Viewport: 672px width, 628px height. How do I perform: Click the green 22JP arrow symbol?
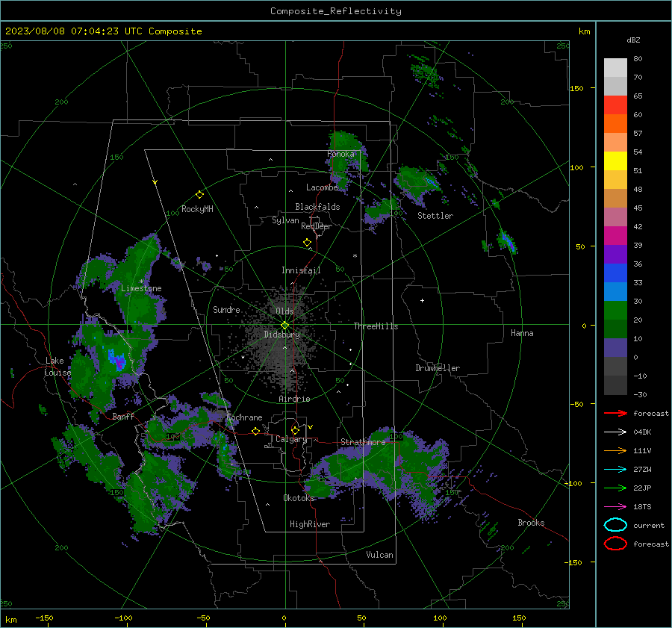[x=615, y=488]
